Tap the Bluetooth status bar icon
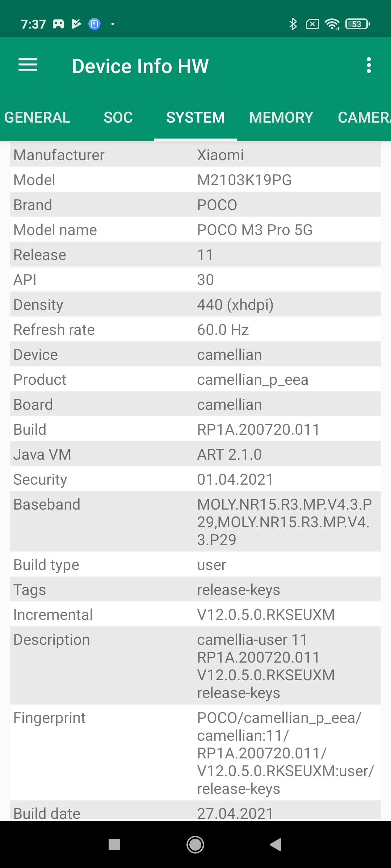This screenshot has height=868, width=391. coord(293,24)
